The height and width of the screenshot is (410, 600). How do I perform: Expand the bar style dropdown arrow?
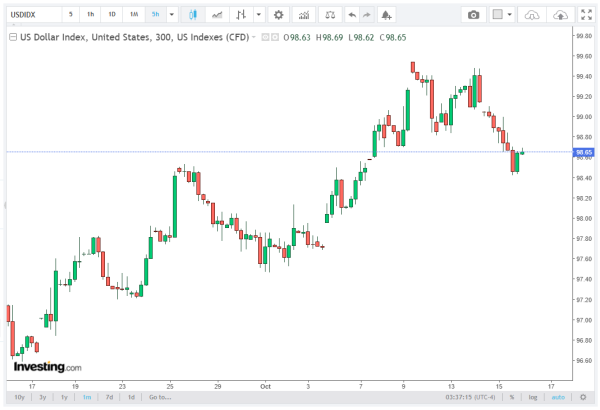259,15
